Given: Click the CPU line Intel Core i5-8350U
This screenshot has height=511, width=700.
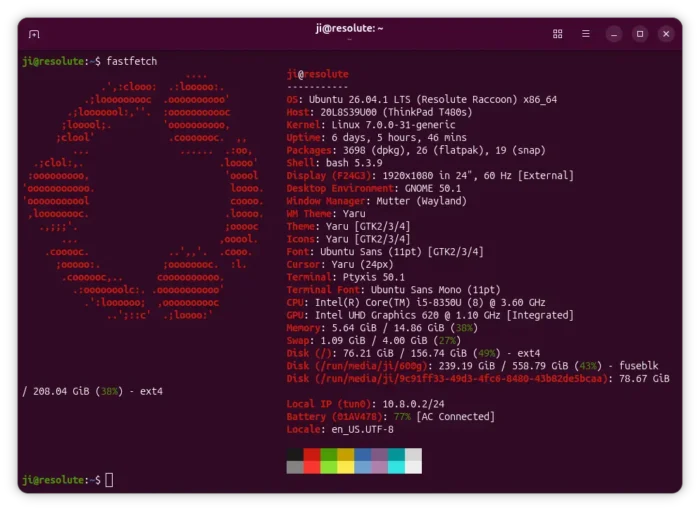Looking at the screenshot, I should (x=416, y=303).
